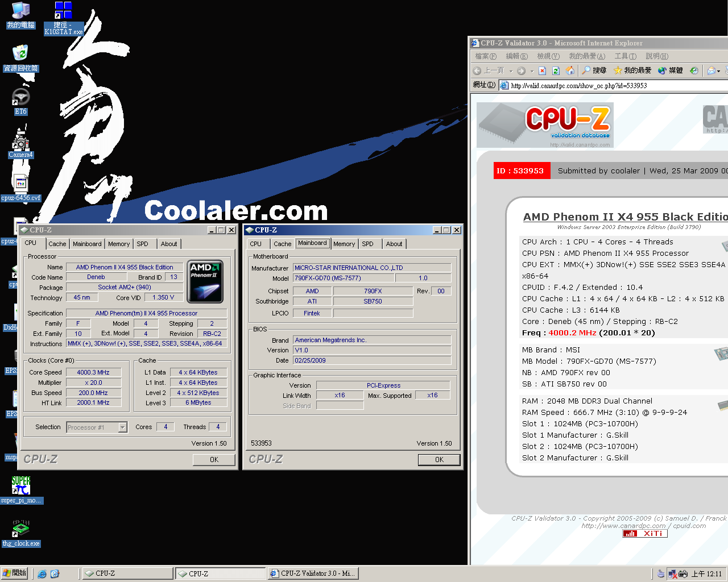This screenshot has width=728, height=582.
Task: Open the My Computer desktop icon
Action: (x=20, y=15)
